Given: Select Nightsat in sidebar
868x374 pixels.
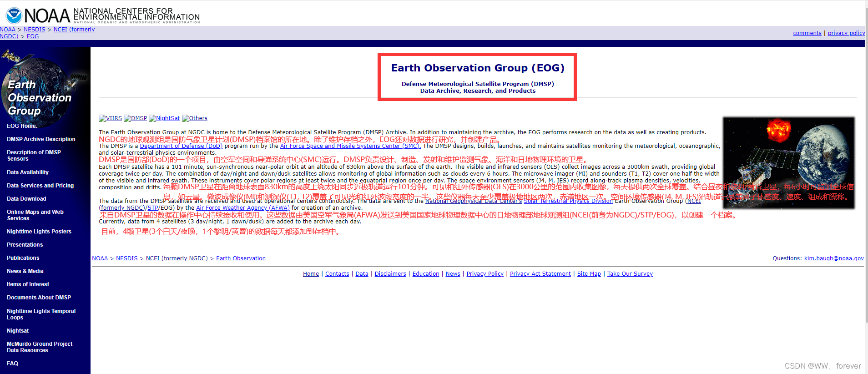Looking at the screenshot, I should click(x=18, y=331).
